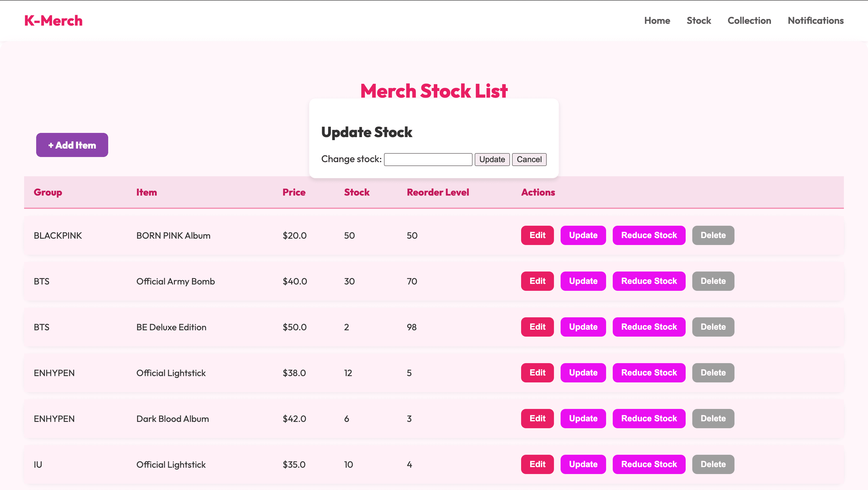The width and height of the screenshot is (868, 490).
Task: Reduce stock for ENHYPEN Official Lightstick
Action: (649, 373)
